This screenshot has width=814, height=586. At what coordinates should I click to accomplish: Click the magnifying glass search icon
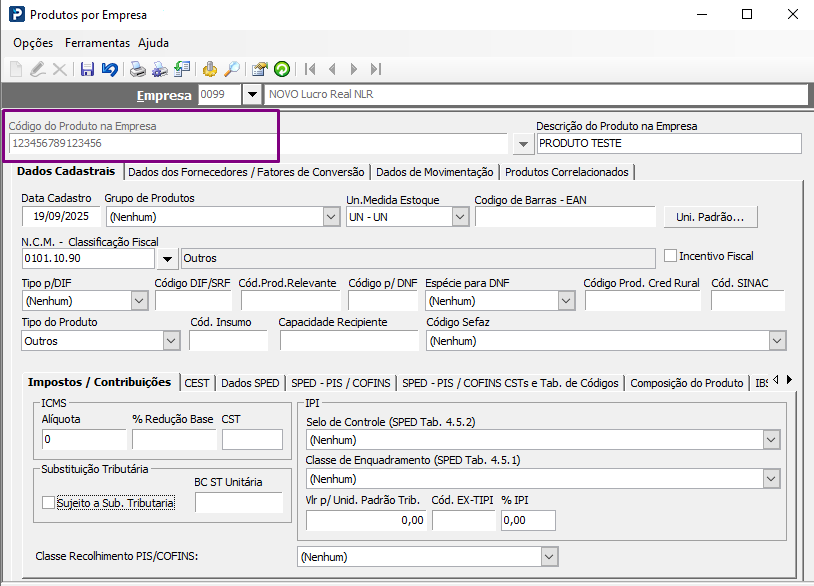(x=232, y=69)
